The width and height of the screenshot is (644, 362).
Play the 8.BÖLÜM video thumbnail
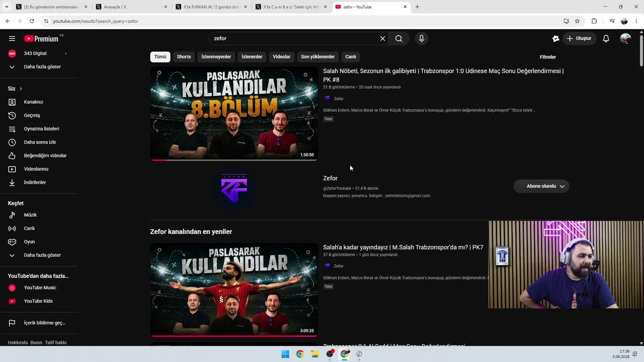[x=234, y=114]
